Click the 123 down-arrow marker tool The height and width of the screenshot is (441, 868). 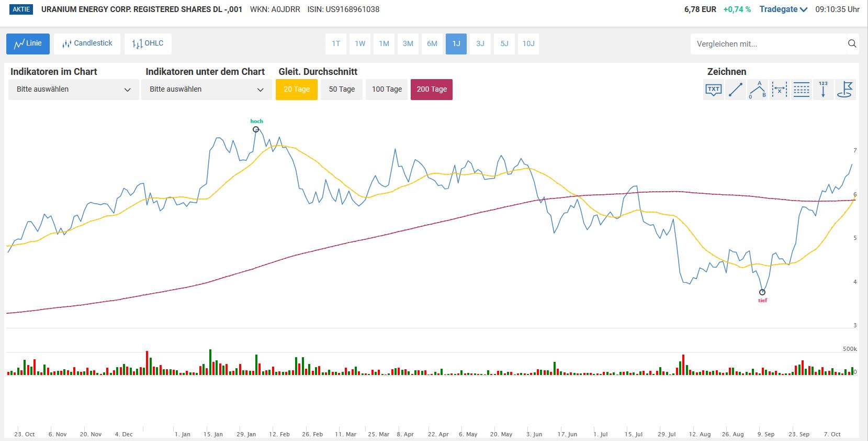(823, 90)
